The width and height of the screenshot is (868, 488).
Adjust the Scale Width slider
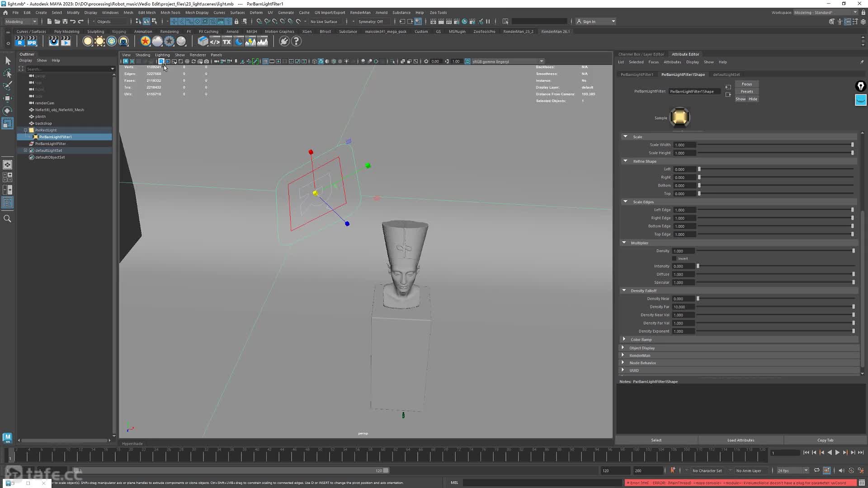[775, 145]
